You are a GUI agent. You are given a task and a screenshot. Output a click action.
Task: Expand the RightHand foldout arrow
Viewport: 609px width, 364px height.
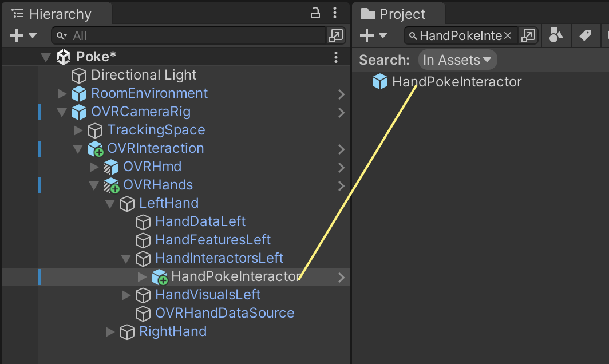110,332
